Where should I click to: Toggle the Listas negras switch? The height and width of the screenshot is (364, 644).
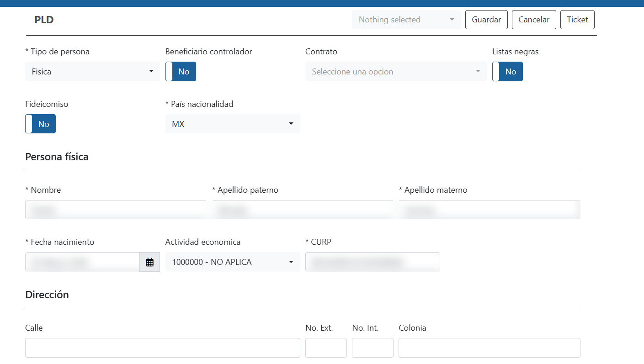tap(507, 72)
